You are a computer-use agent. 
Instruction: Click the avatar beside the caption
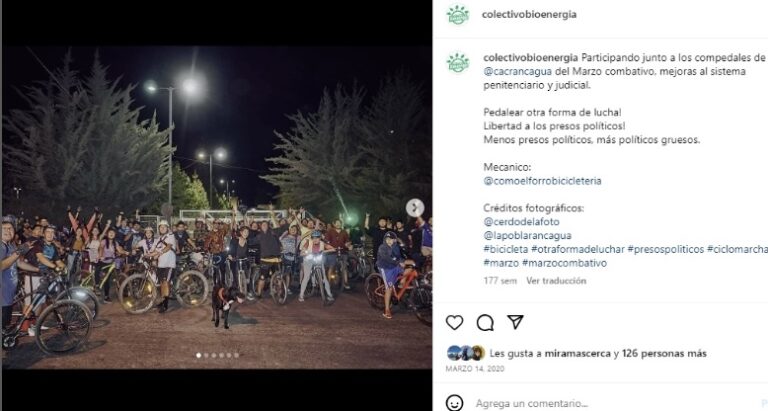(457, 63)
